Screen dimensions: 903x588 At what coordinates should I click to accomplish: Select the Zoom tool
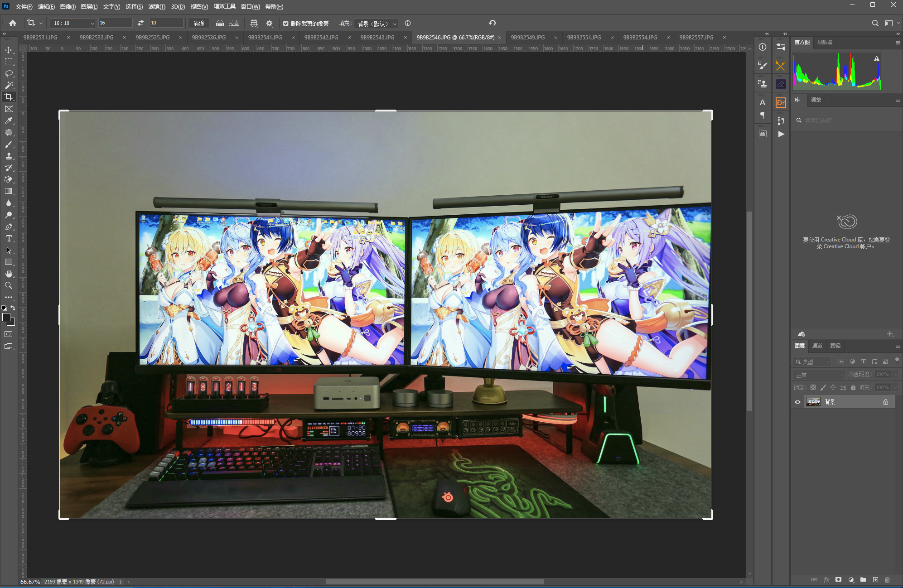point(9,285)
